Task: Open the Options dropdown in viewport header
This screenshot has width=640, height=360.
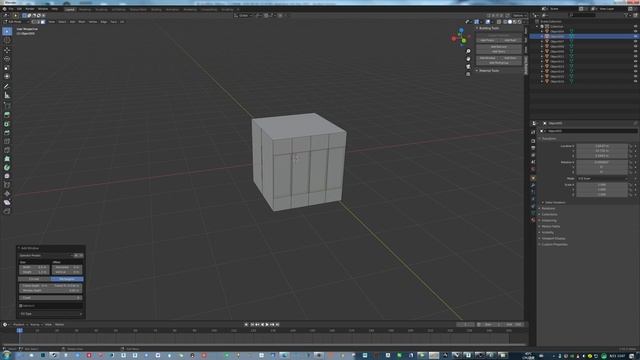Action: coord(519,15)
